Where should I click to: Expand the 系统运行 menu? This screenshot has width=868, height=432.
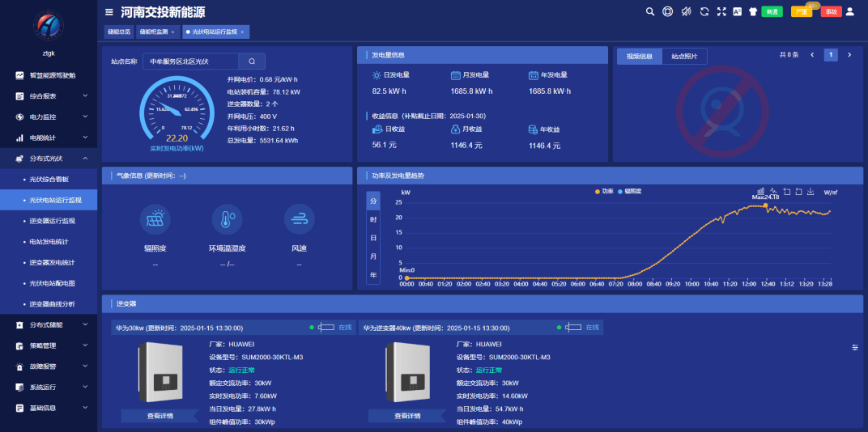pyautogui.click(x=48, y=388)
